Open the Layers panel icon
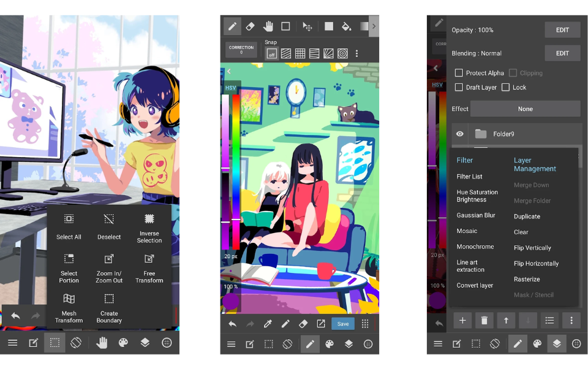The image size is (588, 368). 349,344
